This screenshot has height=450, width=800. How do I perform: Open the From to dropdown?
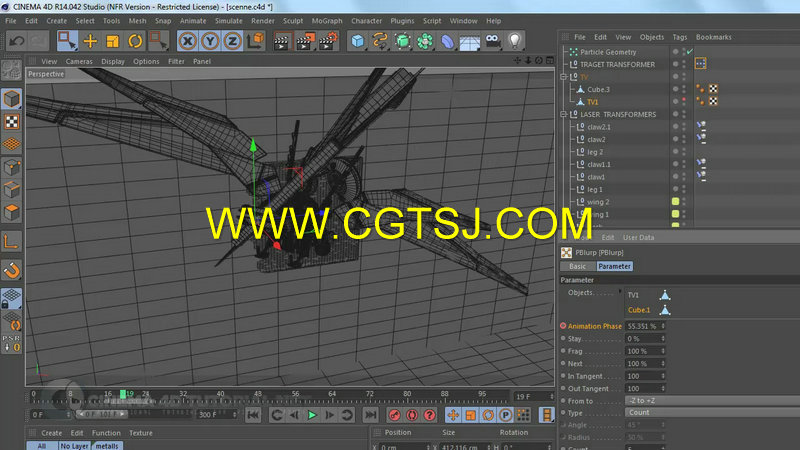click(x=712, y=401)
